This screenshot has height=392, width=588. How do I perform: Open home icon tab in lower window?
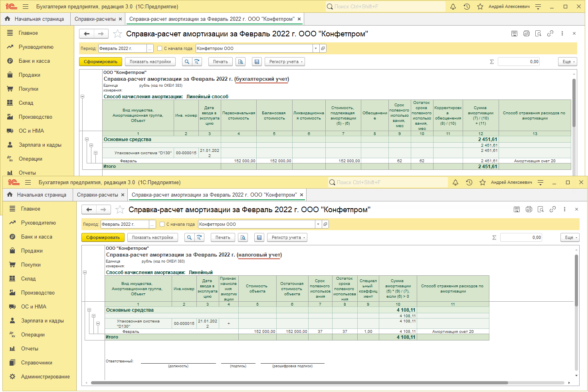click(x=10, y=195)
